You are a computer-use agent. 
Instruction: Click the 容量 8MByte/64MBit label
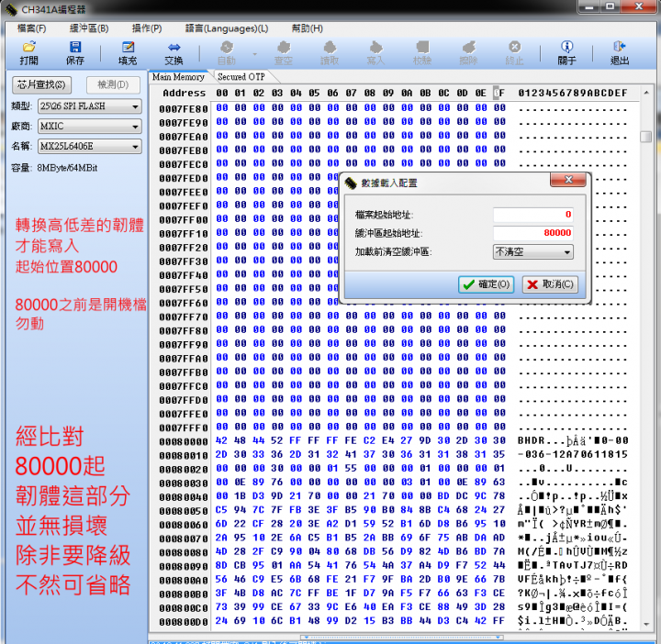point(54,168)
